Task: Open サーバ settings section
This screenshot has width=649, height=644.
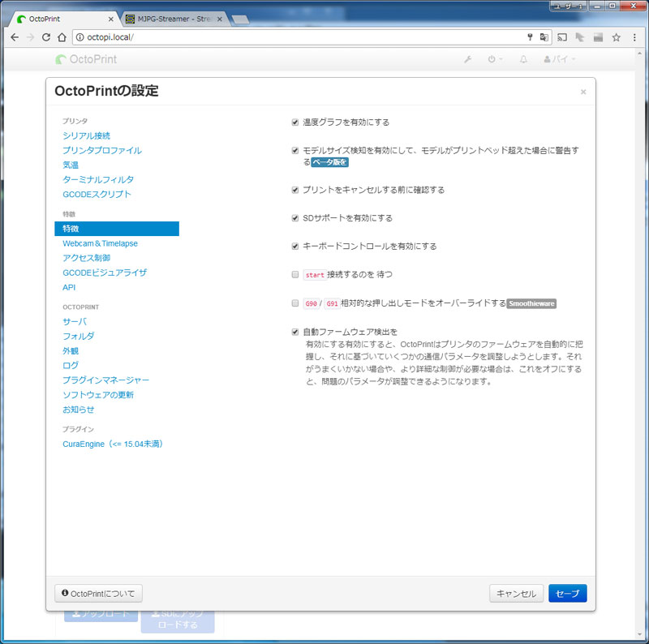Action: (75, 321)
